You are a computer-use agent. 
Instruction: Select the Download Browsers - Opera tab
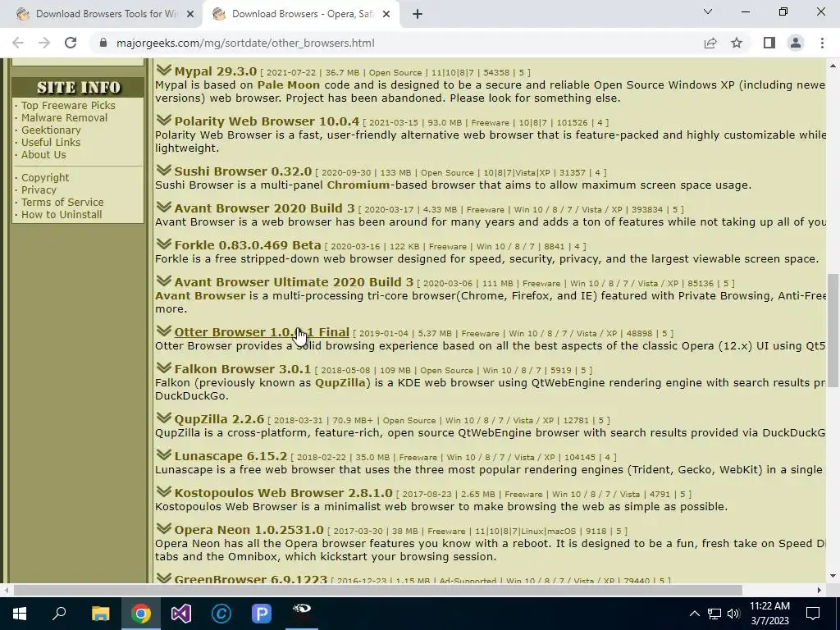pyautogui.click(x=301, y=14)
